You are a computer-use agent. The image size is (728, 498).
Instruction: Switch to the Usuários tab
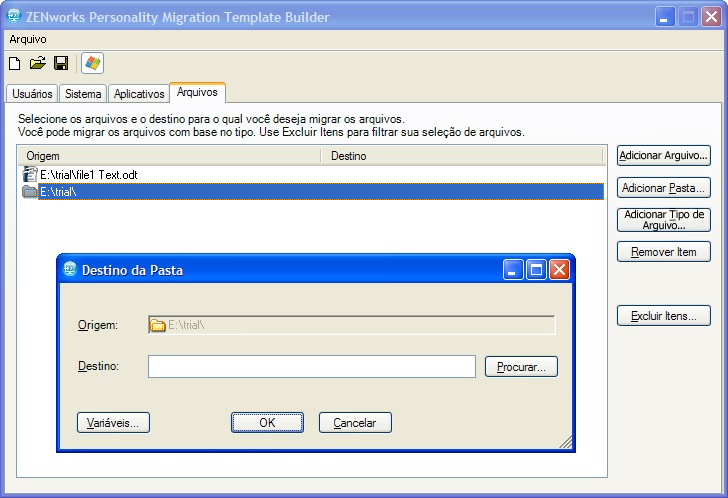[x=32, y=94]
